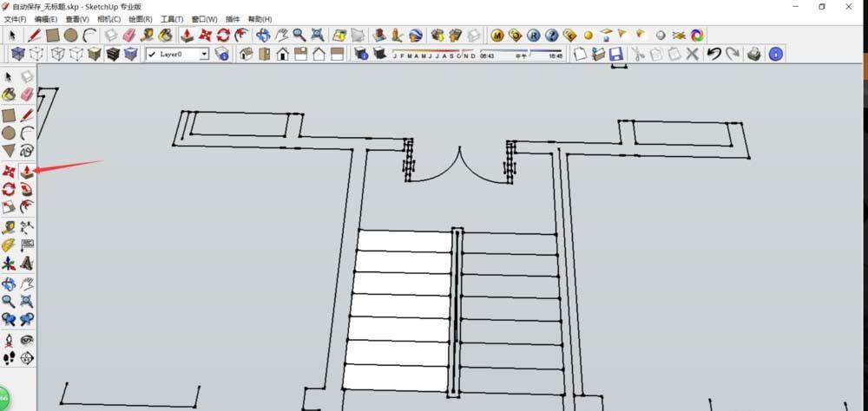Select the Circle tool in top toolbar
The width and height of the screenshot is (868, 411).
pyautogui.click(x=71, y=36)
